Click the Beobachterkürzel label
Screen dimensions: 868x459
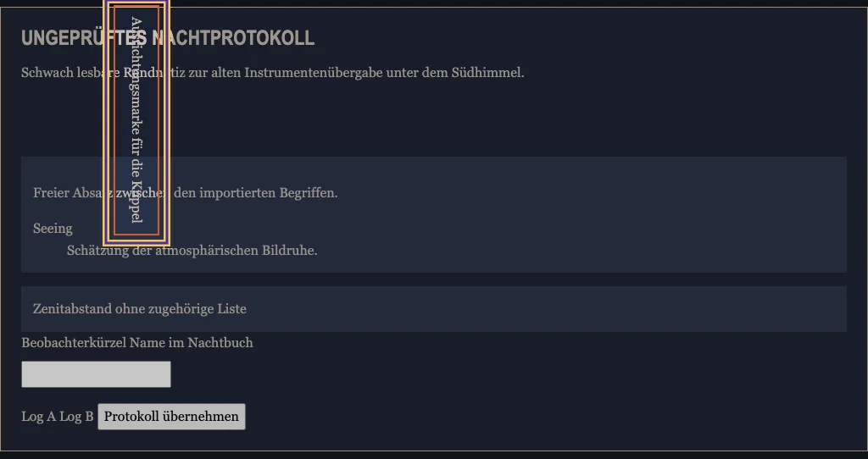74,343
